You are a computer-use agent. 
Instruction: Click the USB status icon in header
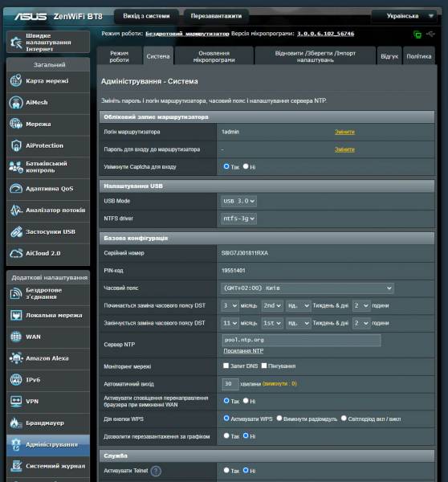click(430, 34)
